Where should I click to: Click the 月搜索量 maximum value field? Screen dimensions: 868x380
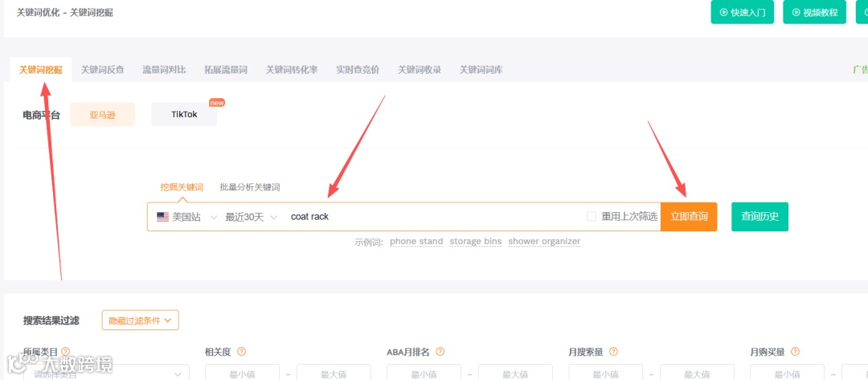click(697, 372)
